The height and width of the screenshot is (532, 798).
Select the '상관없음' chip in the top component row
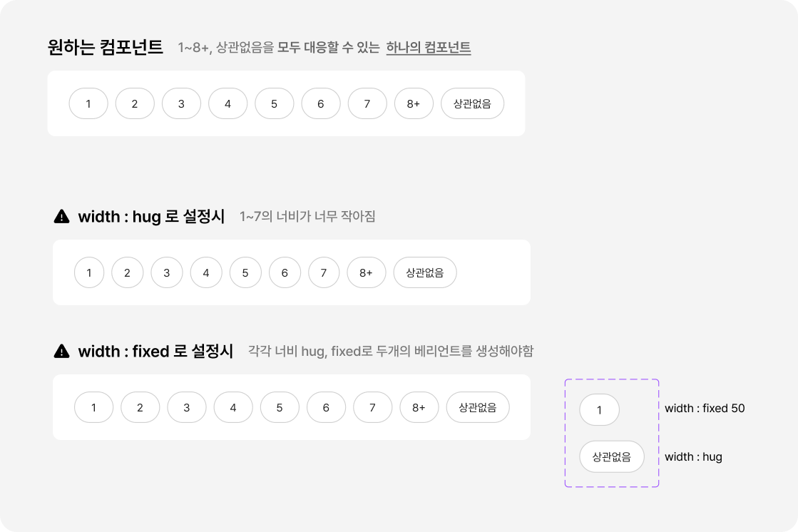click(472, 103)
